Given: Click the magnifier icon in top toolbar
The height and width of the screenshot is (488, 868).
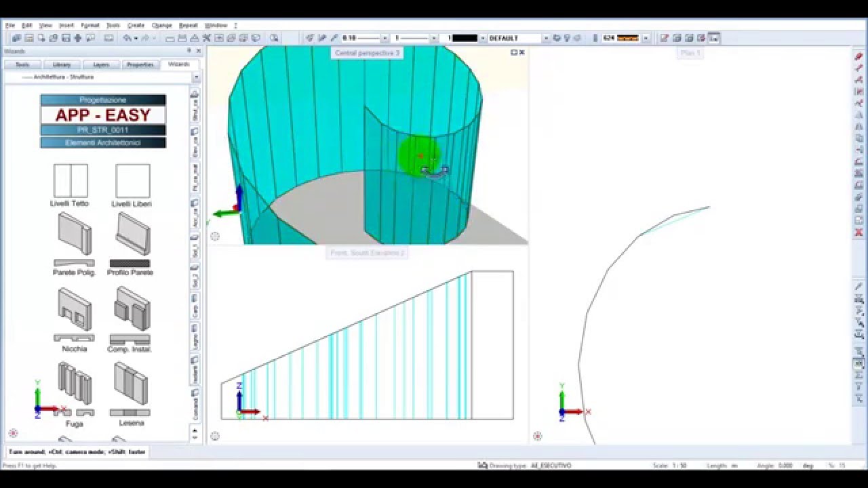Looking at the screenshot, I should pos(274,38).
